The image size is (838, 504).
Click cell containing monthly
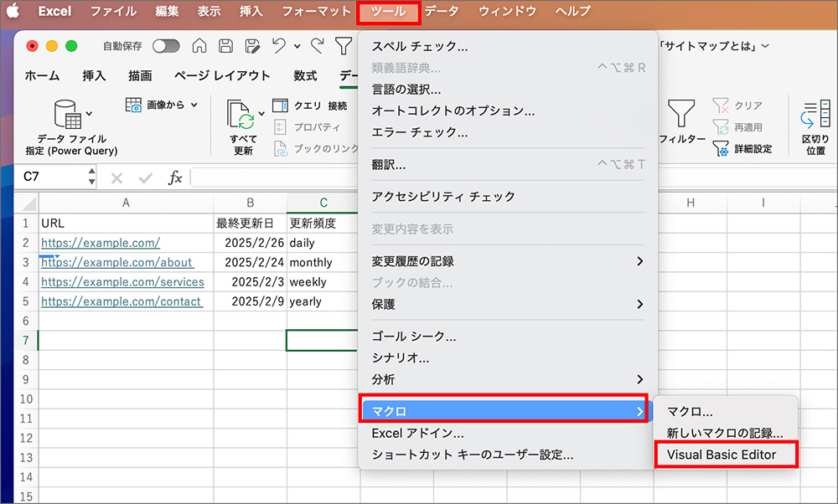point(323,262)
